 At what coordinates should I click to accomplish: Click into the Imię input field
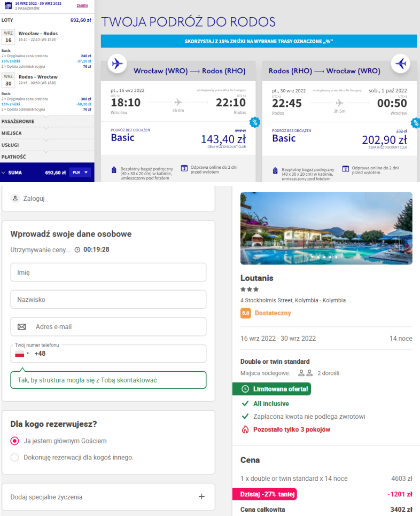[x=108, y=272]
